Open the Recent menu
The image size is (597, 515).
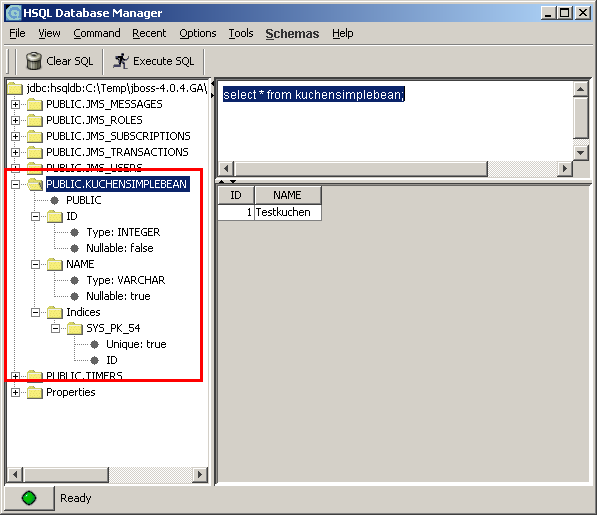click(149, 33)
